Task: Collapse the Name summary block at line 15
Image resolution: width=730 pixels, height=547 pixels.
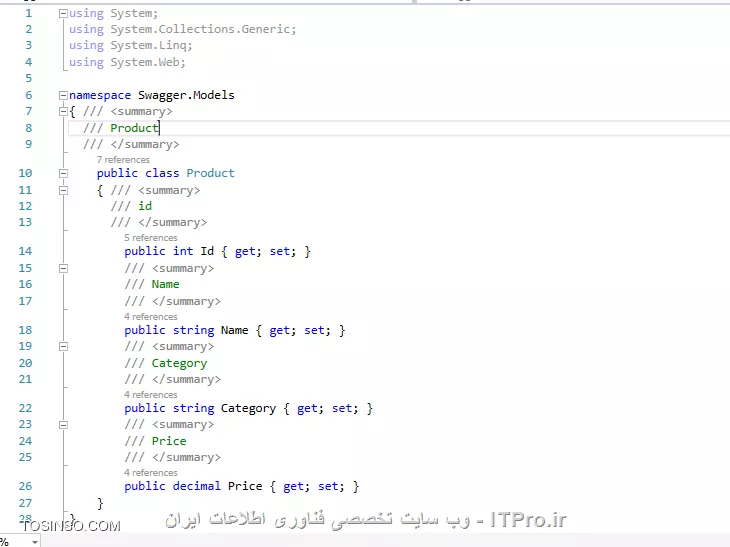Action: (x=63, y=269)
